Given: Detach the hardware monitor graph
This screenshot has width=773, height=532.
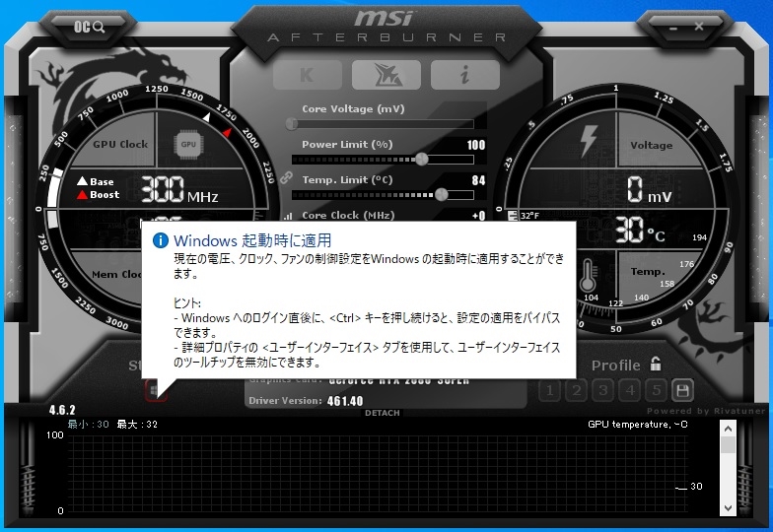Looking at the screenshot, I should 383,413.
